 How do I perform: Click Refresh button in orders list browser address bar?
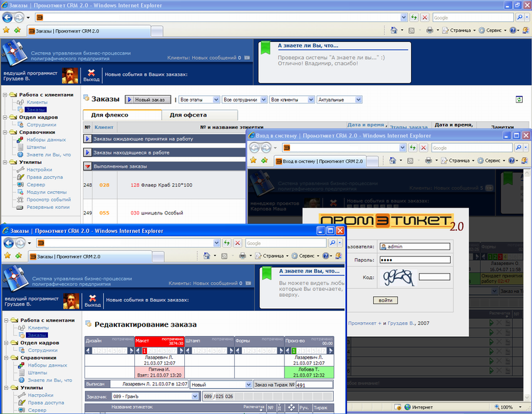pos(414,17)
